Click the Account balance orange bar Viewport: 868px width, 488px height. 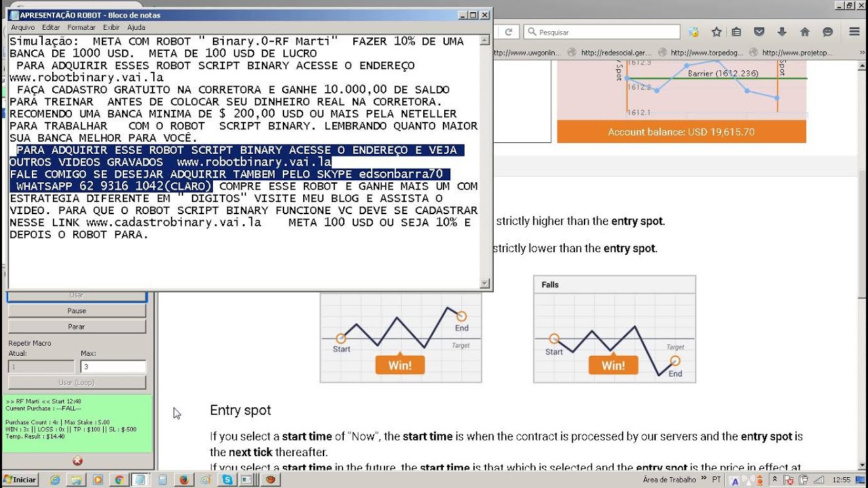click(x=682, y=131)
